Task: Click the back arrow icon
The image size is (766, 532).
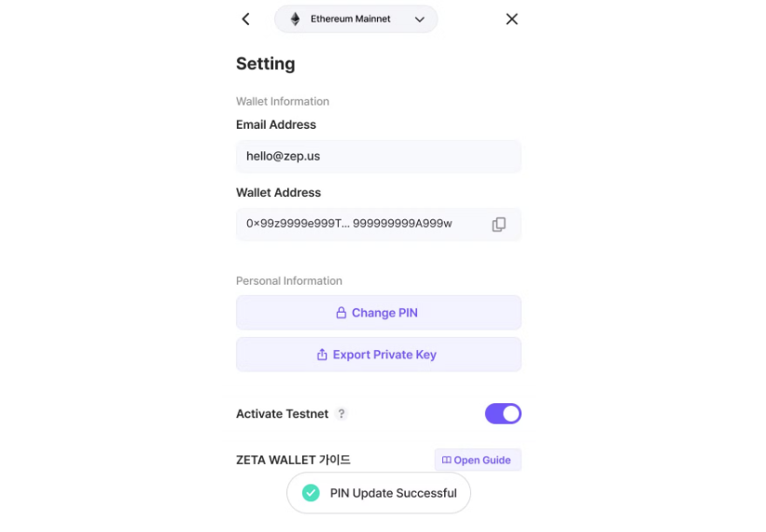Action: (x=245, y=19)
